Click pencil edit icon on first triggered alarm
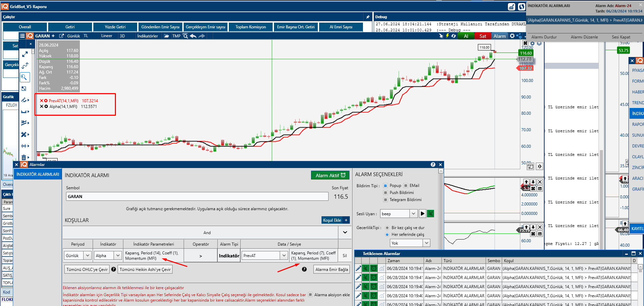644x306 pixels. click(358, 269)
